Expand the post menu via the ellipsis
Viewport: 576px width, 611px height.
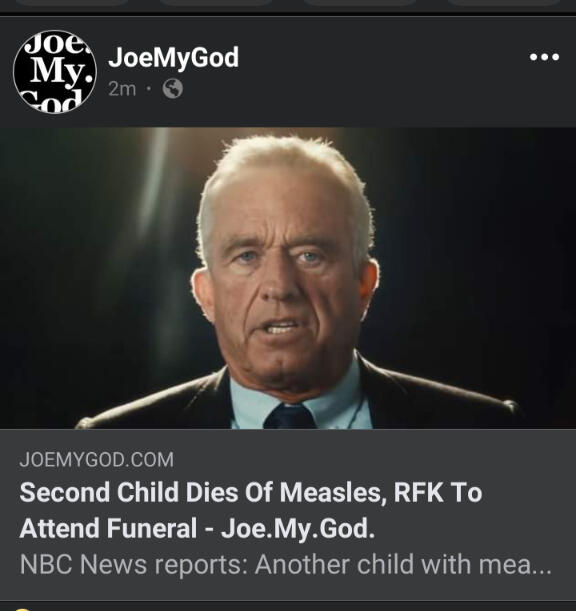point(544,57)
